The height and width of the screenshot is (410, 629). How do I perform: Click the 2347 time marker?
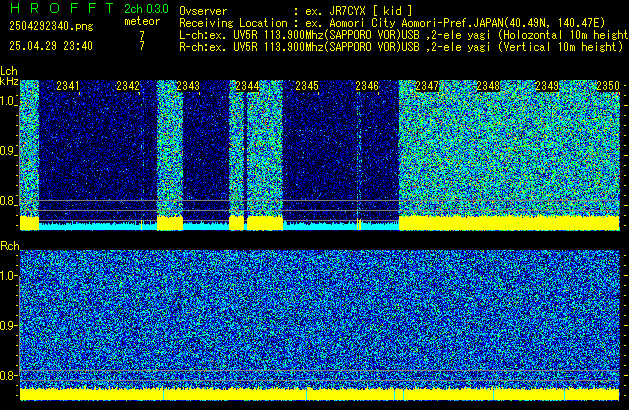pos(427,86)
